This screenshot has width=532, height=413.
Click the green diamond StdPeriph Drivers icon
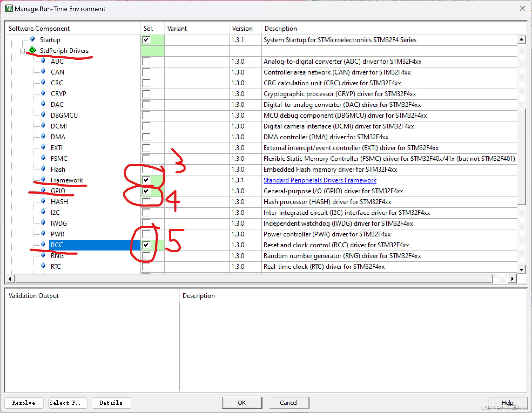[x=32, y=50]
